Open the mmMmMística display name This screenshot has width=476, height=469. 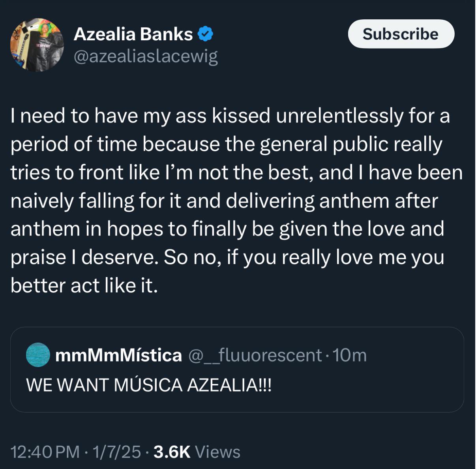[x=118, y=355]
